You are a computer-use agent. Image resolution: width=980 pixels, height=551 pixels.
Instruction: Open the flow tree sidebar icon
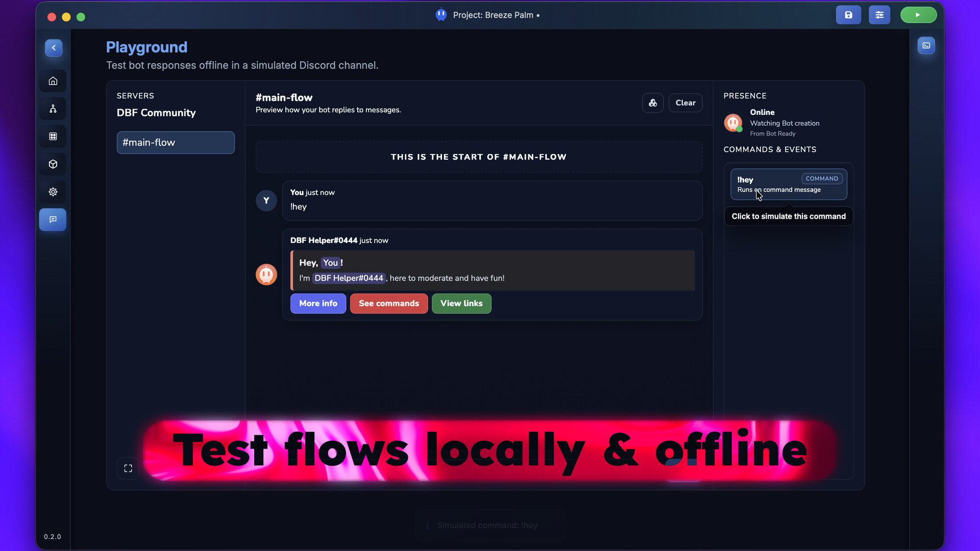[53, 109]
